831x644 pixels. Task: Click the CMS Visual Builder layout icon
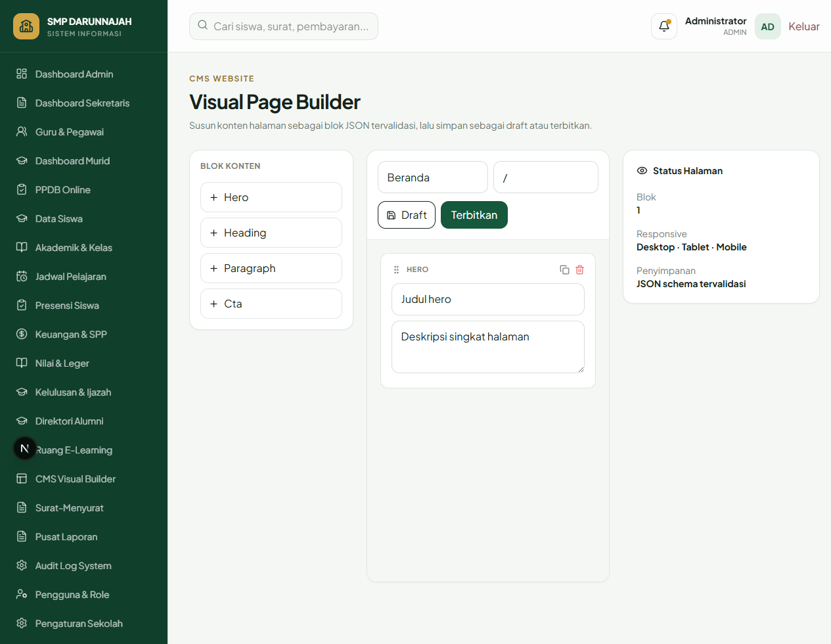click(22, 478)
